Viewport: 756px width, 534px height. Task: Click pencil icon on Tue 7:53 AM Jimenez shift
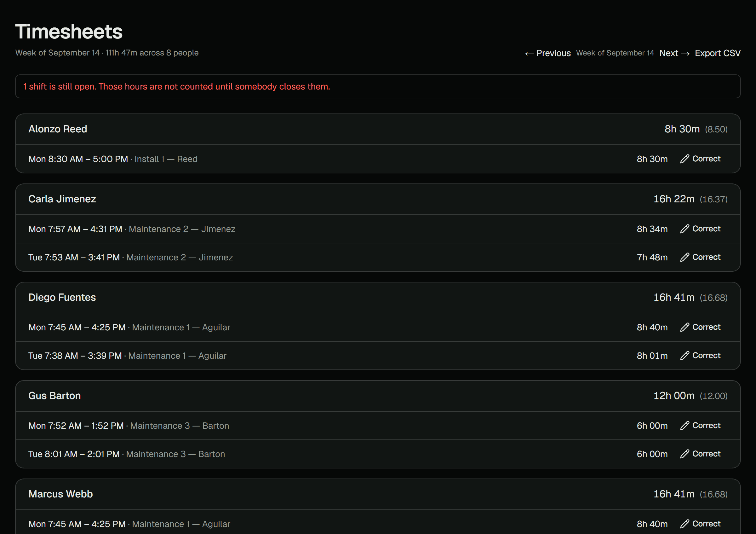pyautogui.click(x=684, y=257)
